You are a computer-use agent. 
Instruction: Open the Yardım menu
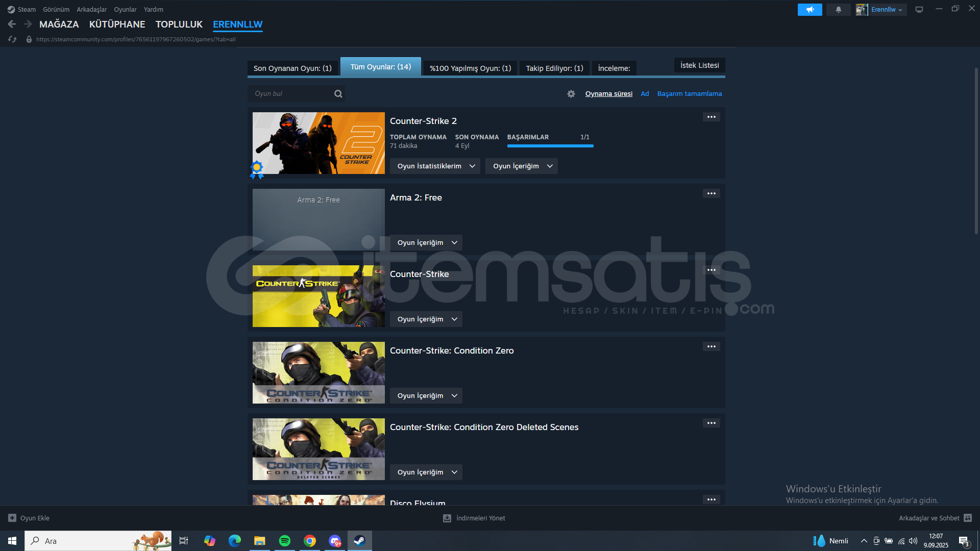coord(154,10)
